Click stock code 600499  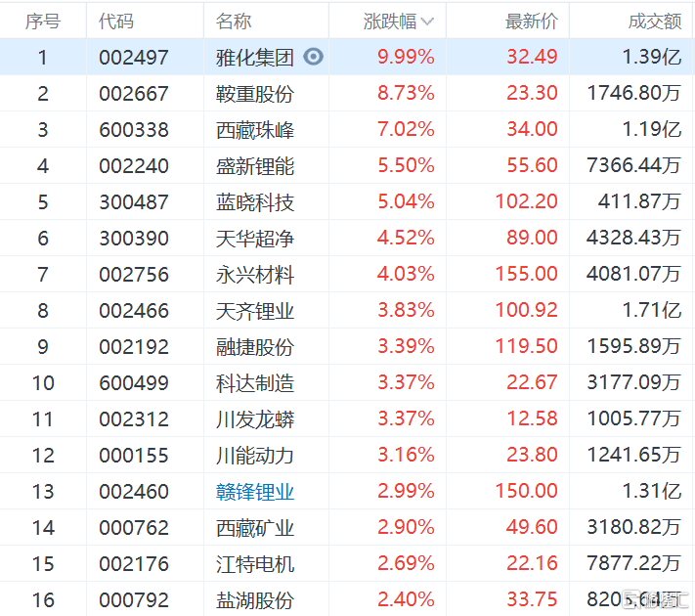pyautogui.click(x=134, y=383)
